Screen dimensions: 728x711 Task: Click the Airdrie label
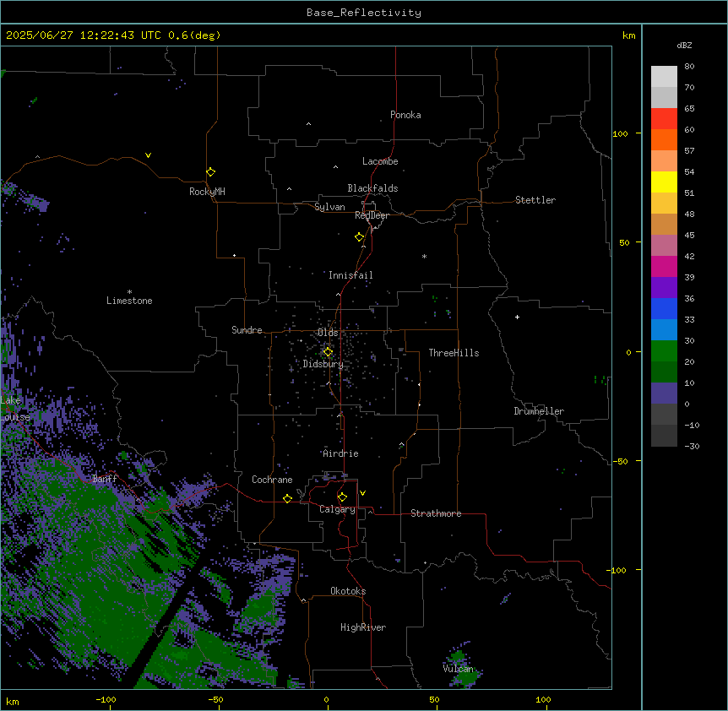coord(341,453)
